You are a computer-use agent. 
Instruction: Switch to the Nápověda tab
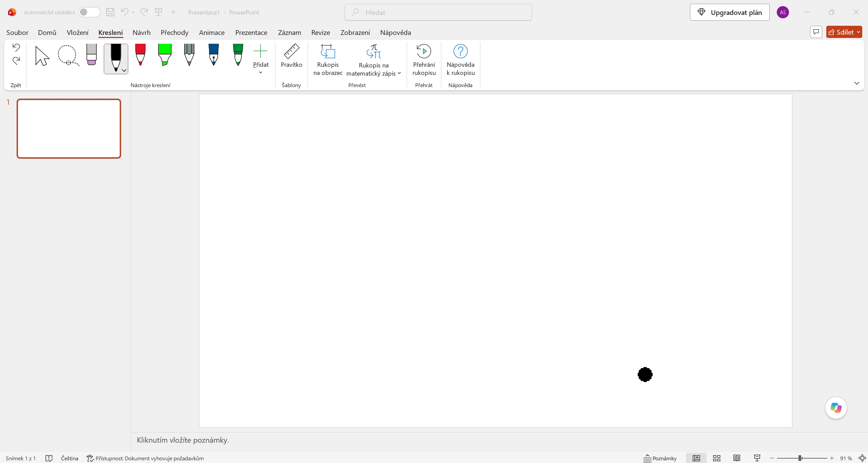(396, 33)
